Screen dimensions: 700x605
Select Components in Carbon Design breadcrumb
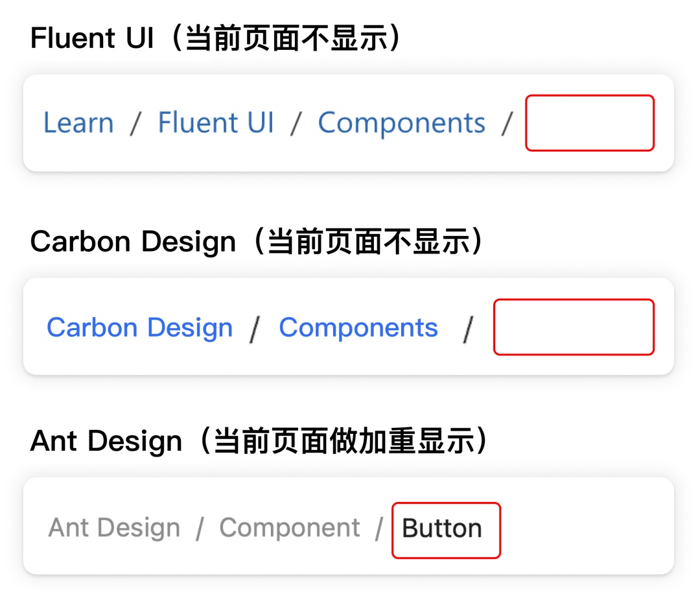358,327
